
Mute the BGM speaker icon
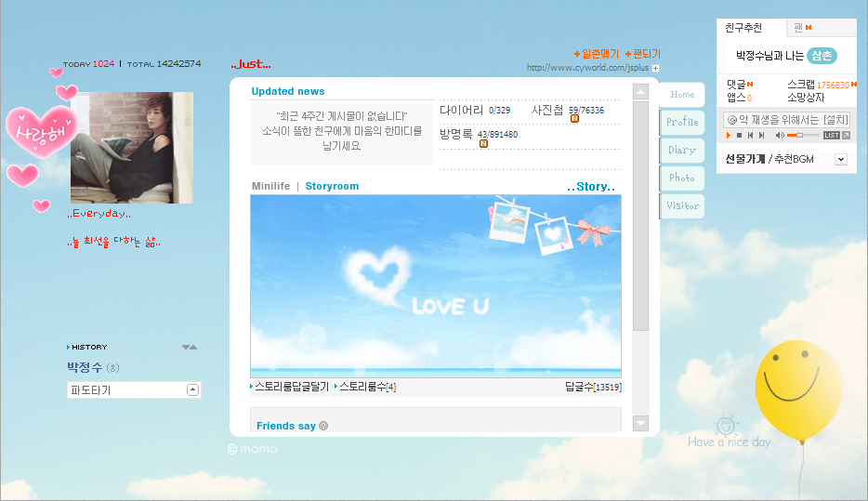click(780, 135)
